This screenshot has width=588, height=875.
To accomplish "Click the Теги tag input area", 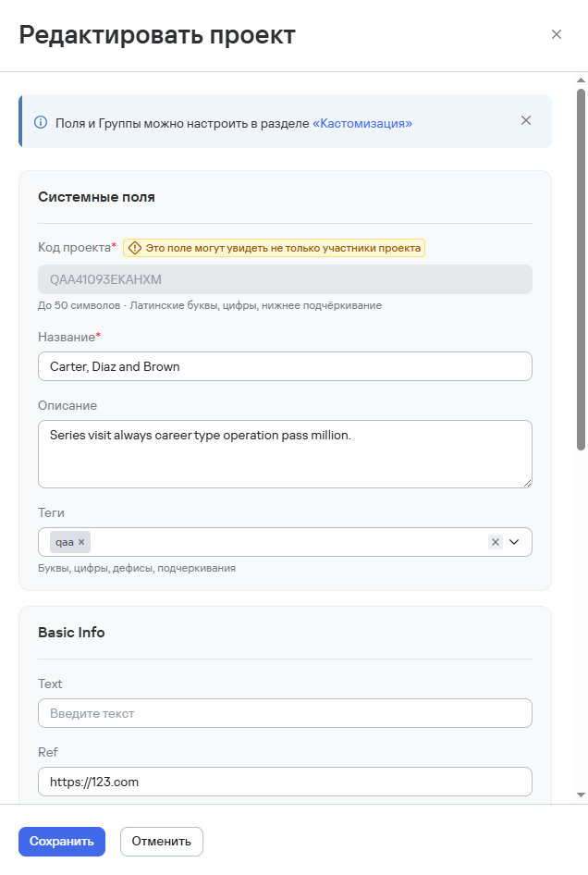I will pos(287,542).
